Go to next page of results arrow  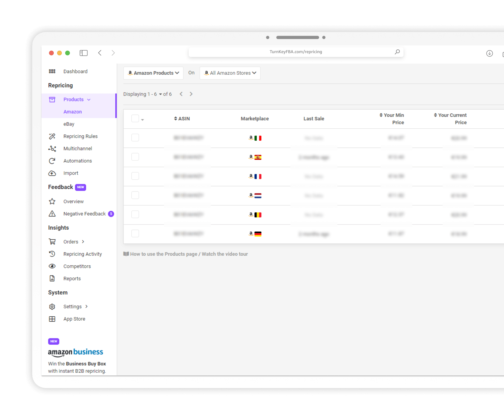point(191,94)
